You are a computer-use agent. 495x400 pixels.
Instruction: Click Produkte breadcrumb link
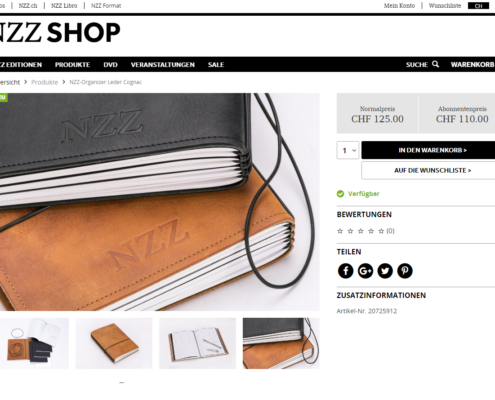coord(45,82)
